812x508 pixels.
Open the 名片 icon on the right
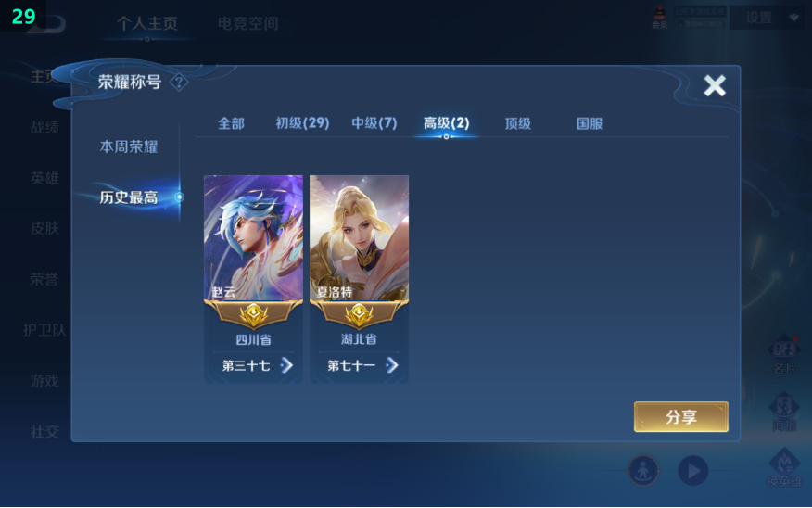[x=784, y=354]
